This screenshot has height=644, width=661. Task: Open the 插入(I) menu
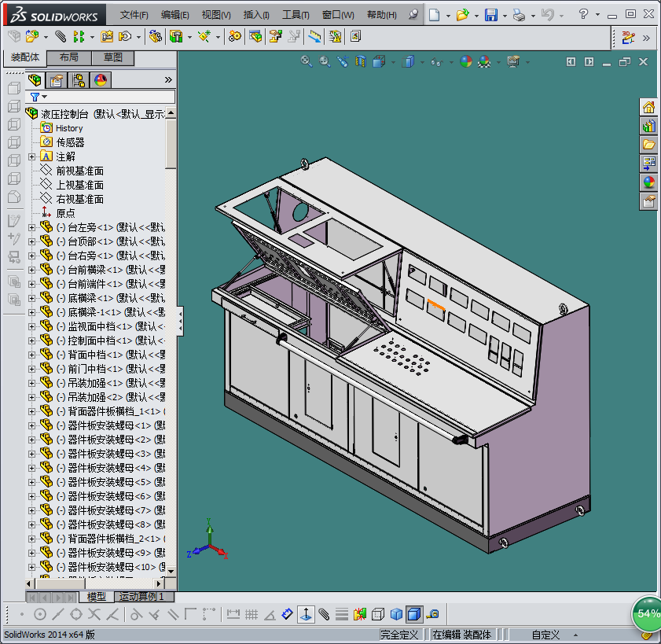pyautogui.click(x=256, y=15)
